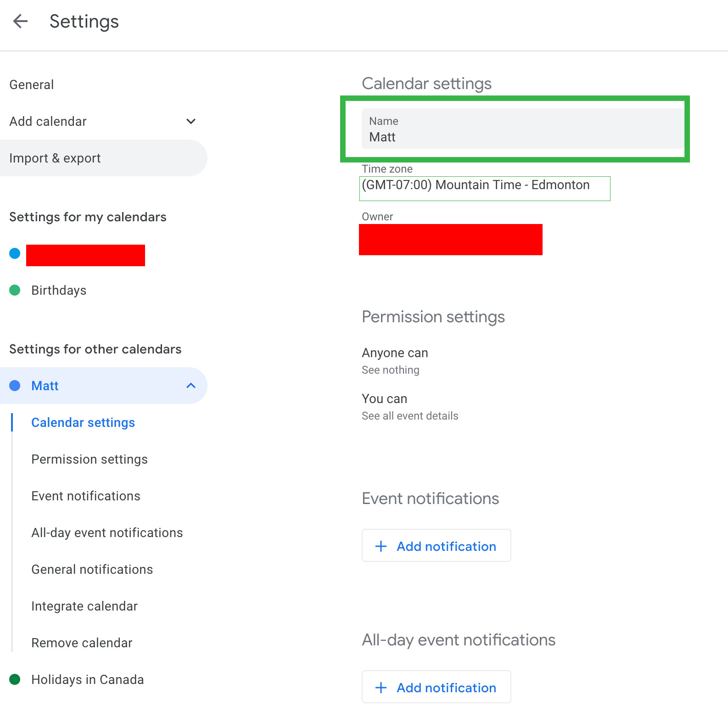Collapse the Matt calendar section chevron
This screenshot has width=728, height=717.
coord(191,386)
